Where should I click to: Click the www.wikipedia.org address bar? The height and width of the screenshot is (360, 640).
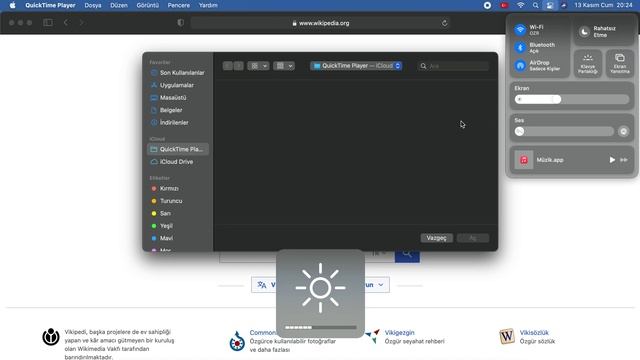pos(320,23)
